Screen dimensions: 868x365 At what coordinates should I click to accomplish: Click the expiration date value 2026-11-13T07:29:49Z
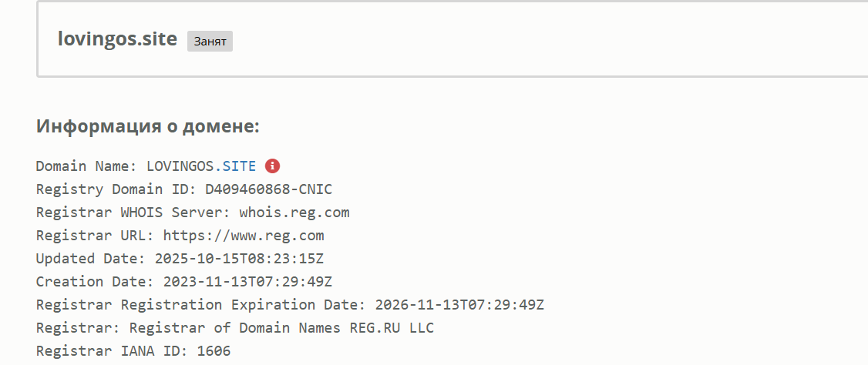click(459, 304)
